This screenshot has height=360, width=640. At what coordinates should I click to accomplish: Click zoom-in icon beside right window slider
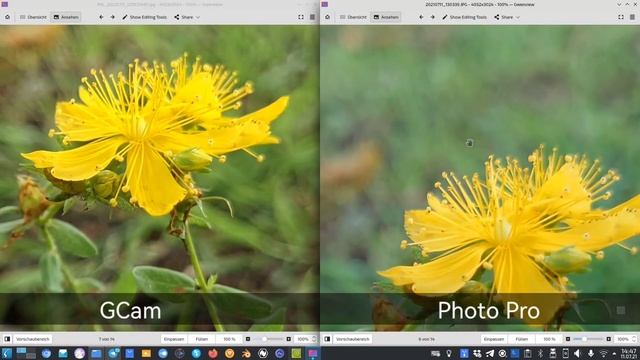pyautogui.click(x=609, y=339)
